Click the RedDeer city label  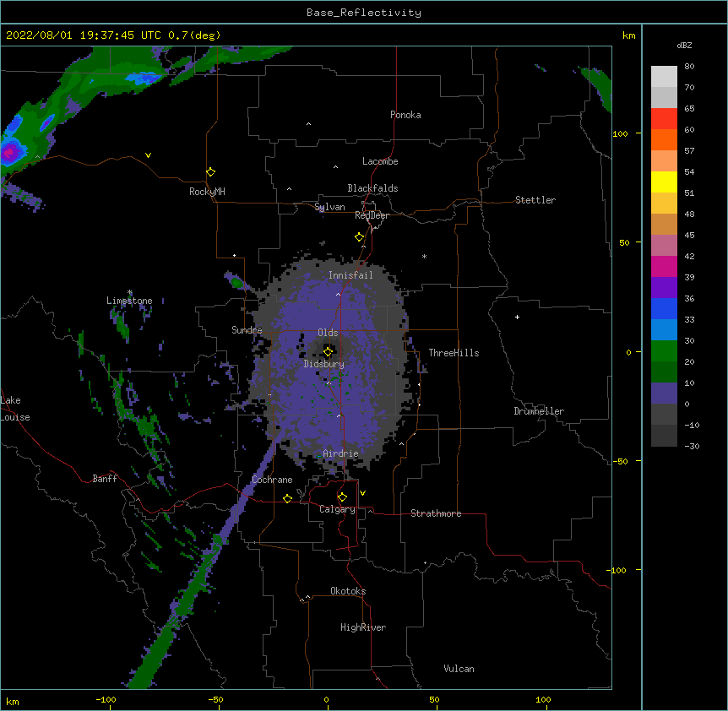372,215
